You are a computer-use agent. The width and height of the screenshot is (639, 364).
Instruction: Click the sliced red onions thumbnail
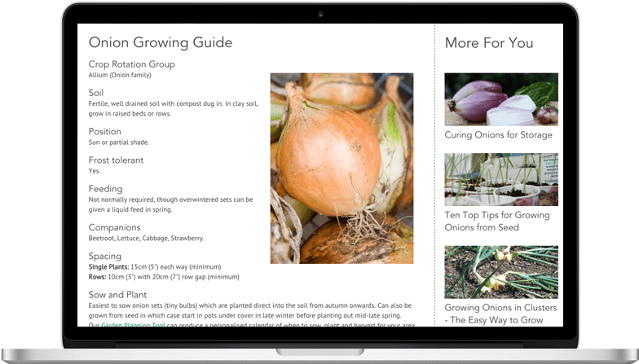click(x=500, y=99)
